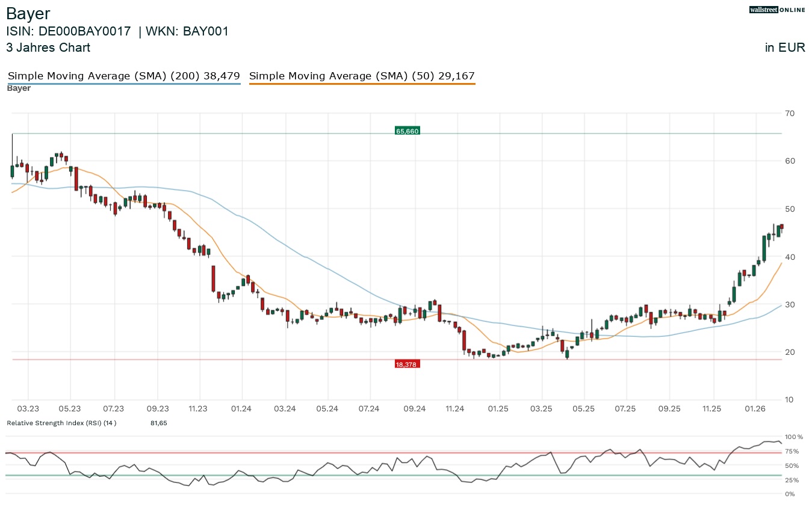Click the green 65,660 high price label
This screenshot has width=812, height=510.
pos(407,131)
